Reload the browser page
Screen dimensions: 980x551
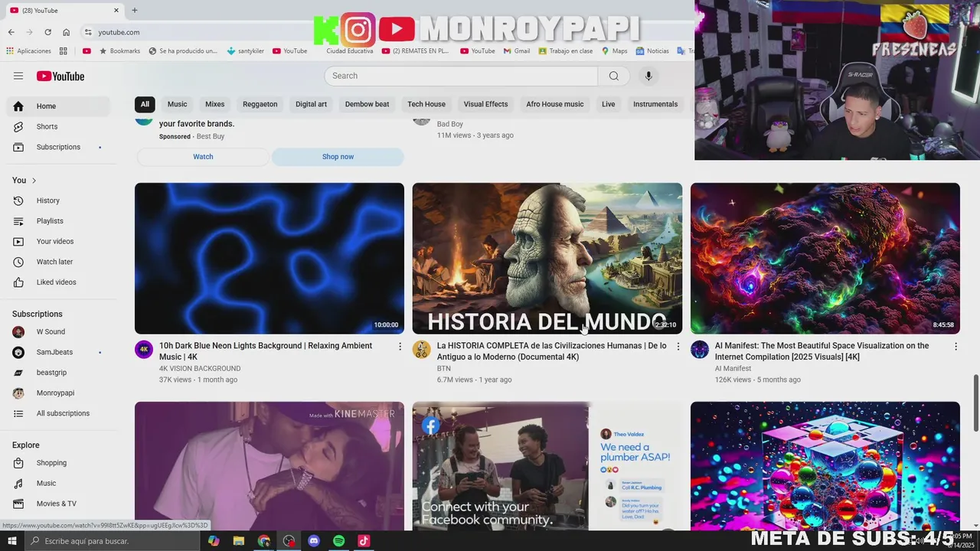[47, 32]
